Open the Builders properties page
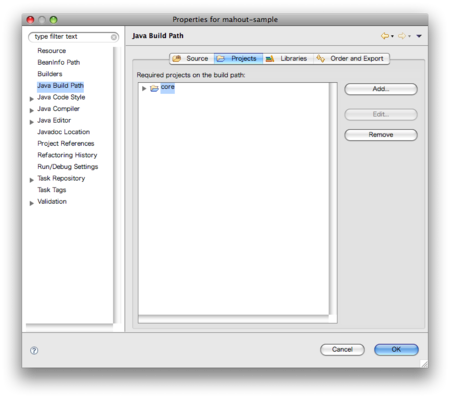Viewport: 450px width, 398px height. [x=50, y=74]
